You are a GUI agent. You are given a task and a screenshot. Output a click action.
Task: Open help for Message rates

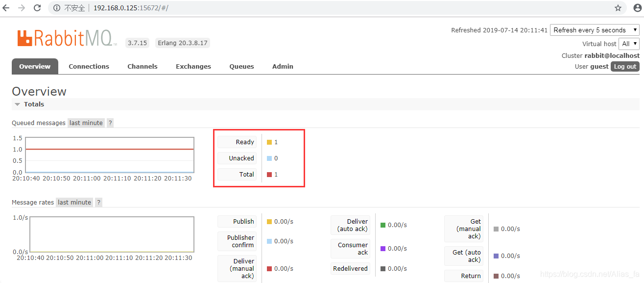(x=98, y=203)
